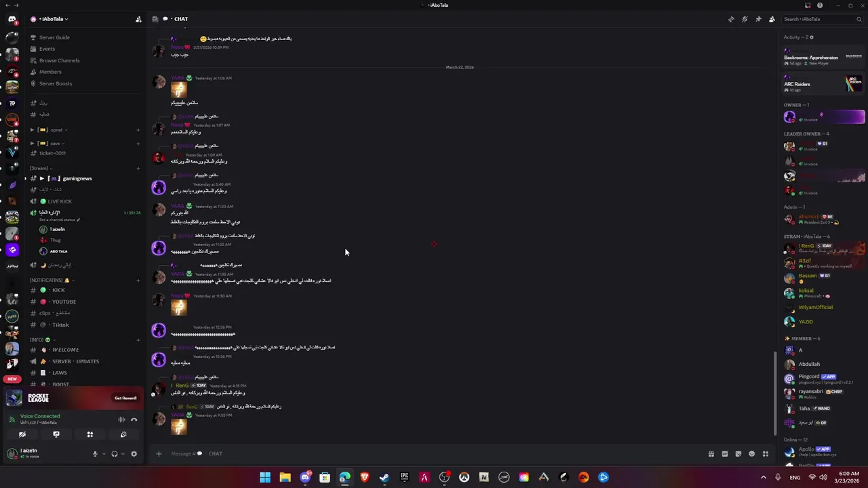Open Windows Start menu
The height and width of the screenshot is (488, 868).
click(265, 477)
